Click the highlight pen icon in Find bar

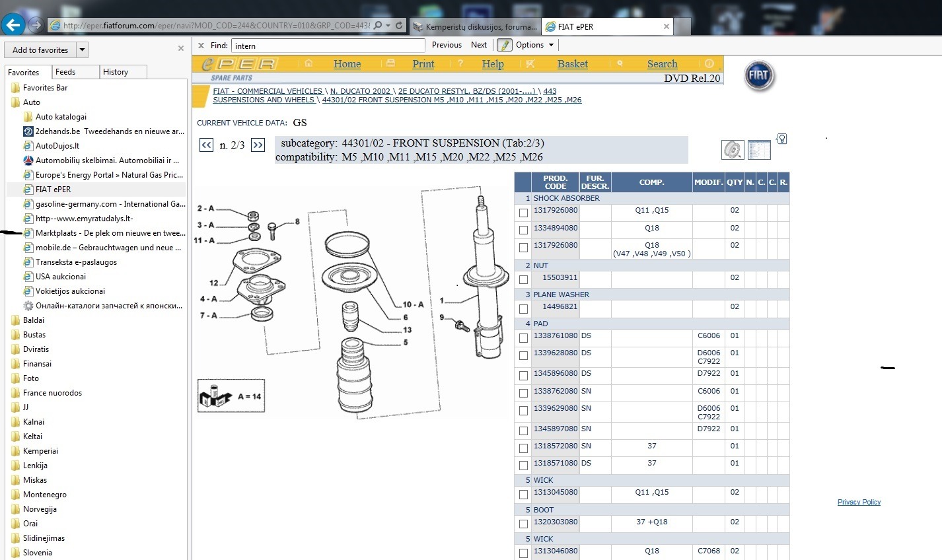[x=504, y=45]
